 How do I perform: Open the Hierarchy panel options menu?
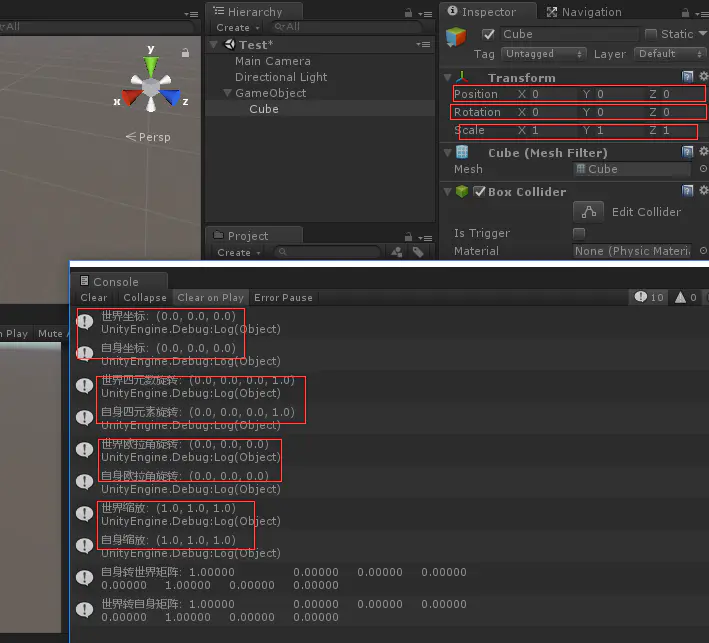[x=425, y=14]
